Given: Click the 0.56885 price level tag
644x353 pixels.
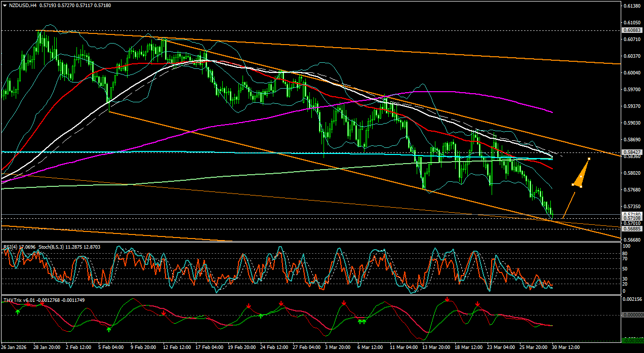Looking at the screenshot, I should point(632,228).
